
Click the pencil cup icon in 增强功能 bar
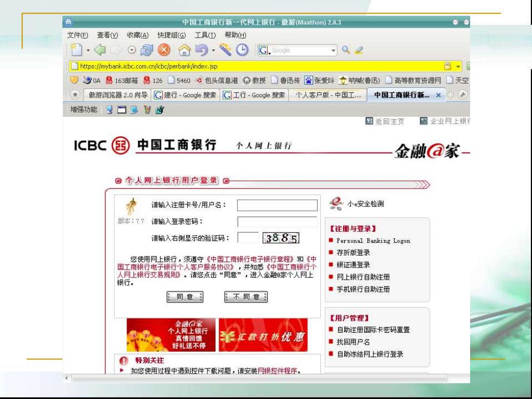pyautogui.click(x=147, y=110)
